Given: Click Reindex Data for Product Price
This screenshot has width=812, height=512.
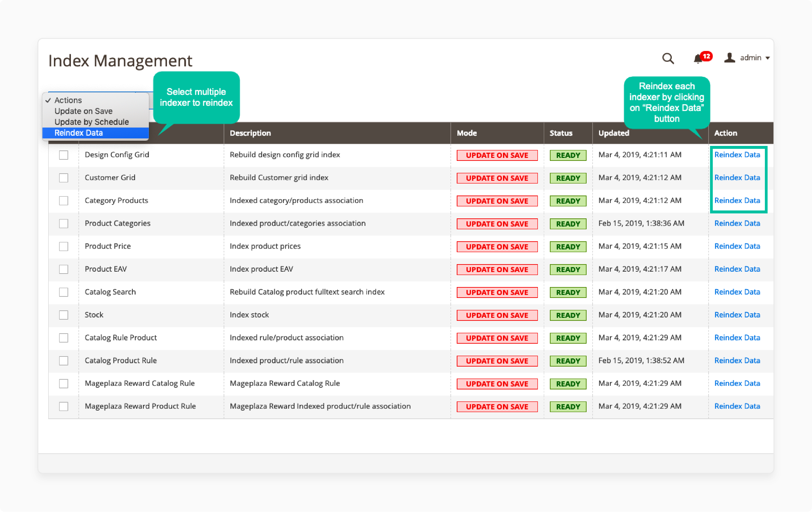Looking at the screenshot, I should (737, 246).
